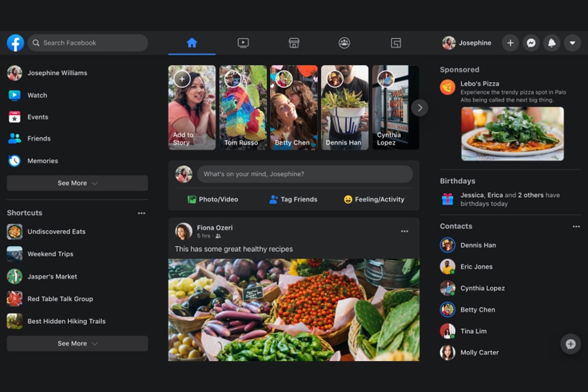This screenshot has width=588, height=392.
Task: Open options menu on Fiona Ozeri's post
Action: (x=405, y=231)
